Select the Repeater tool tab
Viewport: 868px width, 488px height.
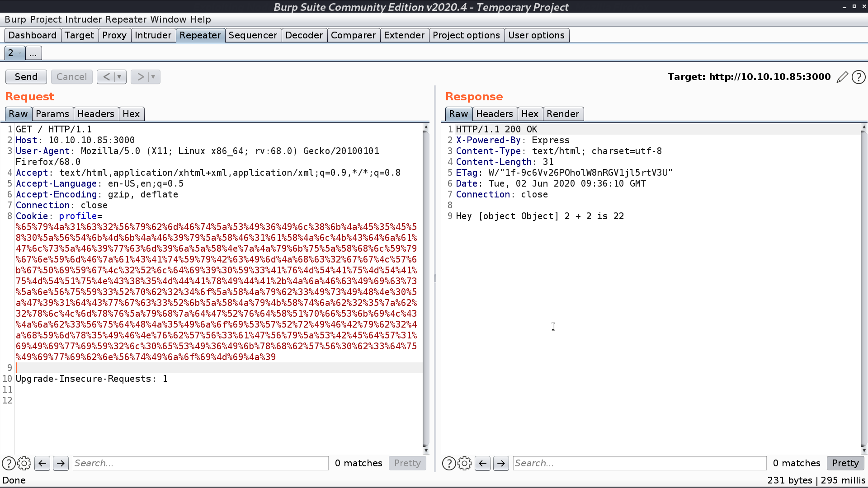[200, 35]
